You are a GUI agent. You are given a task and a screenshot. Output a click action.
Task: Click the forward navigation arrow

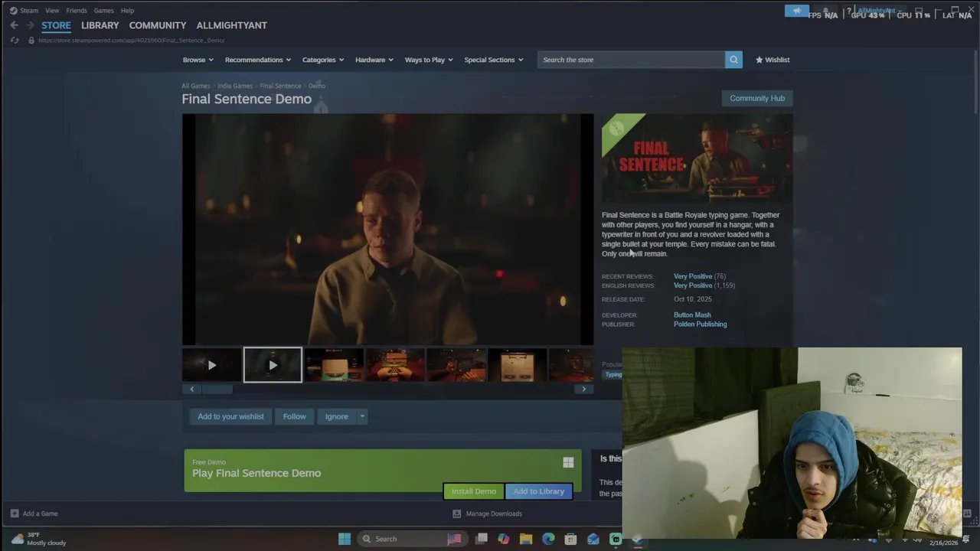click(31, 25)
